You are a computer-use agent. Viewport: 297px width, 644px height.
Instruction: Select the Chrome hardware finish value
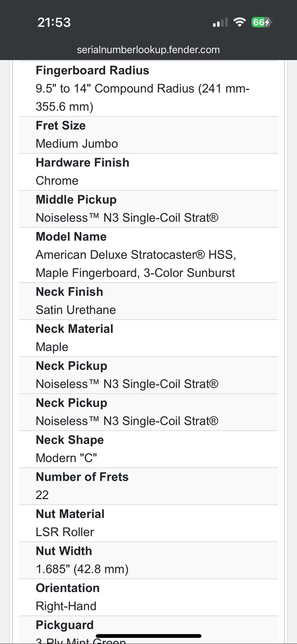click(57, 181)
